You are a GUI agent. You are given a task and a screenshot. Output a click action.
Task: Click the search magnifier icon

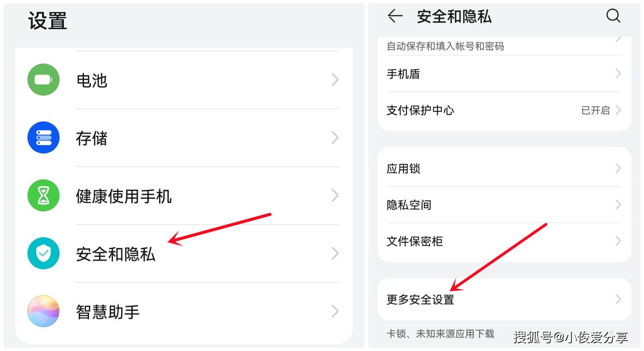[x=613, y=16]
